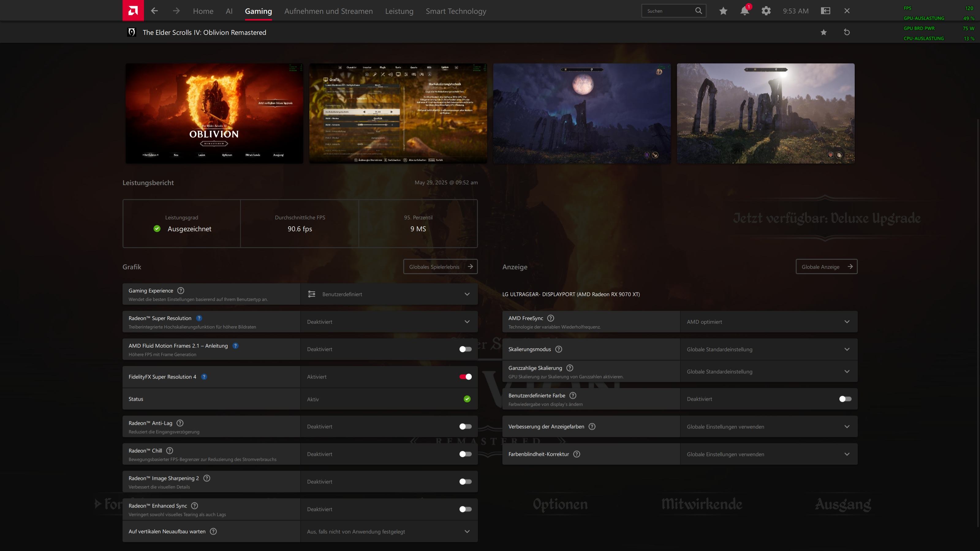
Task: Go back with the left arrow icon
Action: (154, 11)
